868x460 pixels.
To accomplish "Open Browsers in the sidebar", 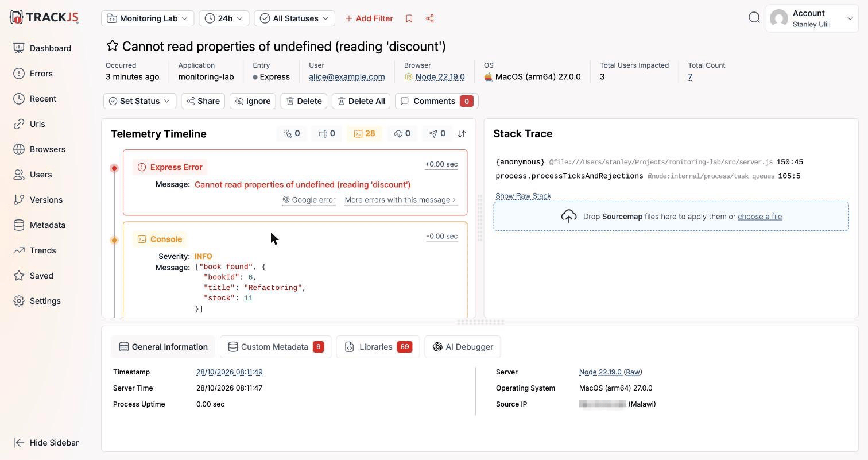I will [40, 149].
